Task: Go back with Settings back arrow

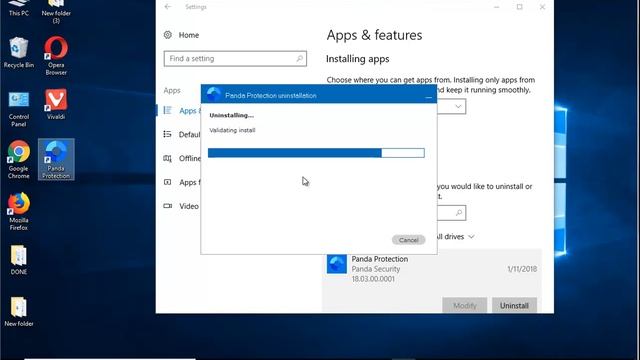Action: 168,7
